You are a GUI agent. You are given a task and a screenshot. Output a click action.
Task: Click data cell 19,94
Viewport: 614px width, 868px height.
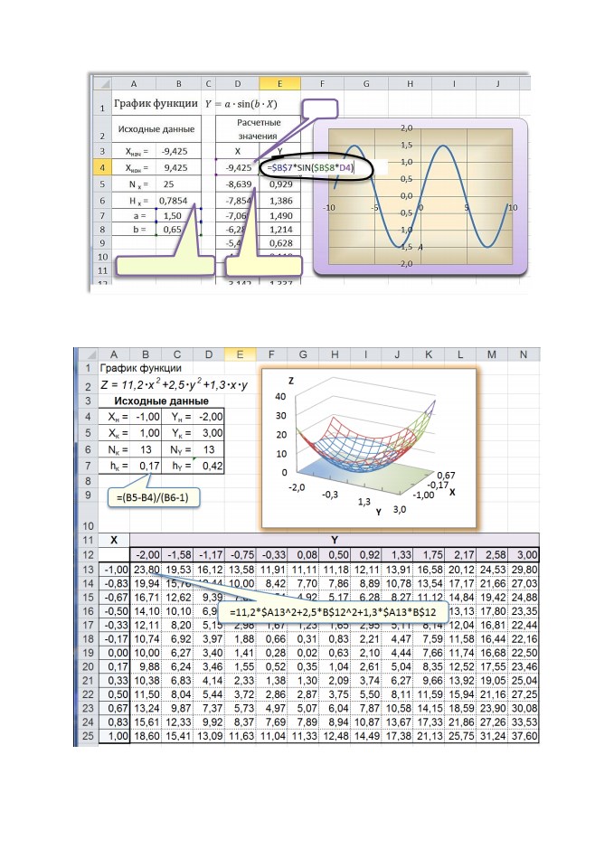(x=146, y=583)
